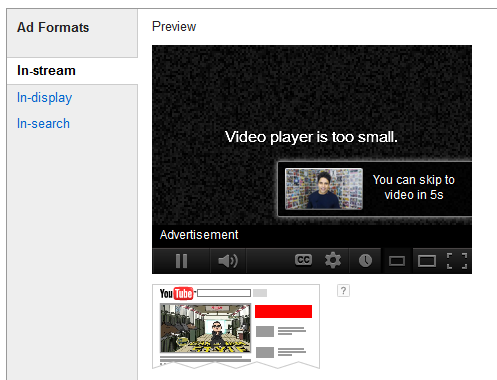Toggle closed captions CC button

pos(303,260)
